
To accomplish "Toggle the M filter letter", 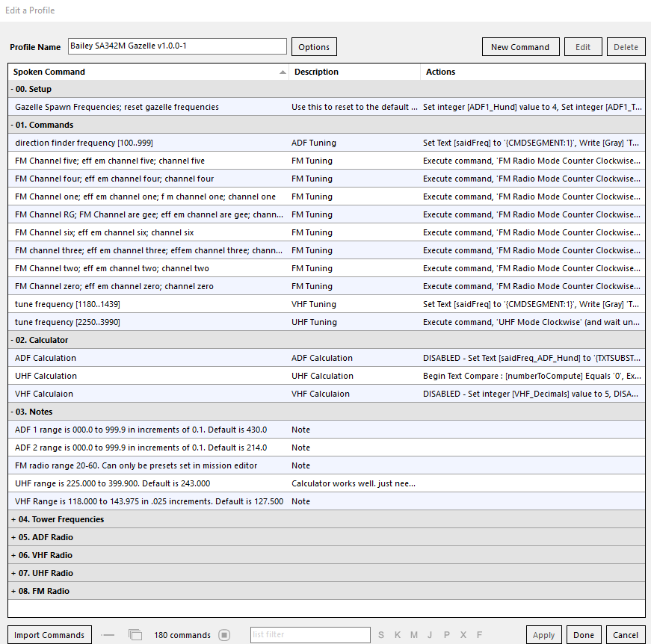I will click(x=414, y=635).
